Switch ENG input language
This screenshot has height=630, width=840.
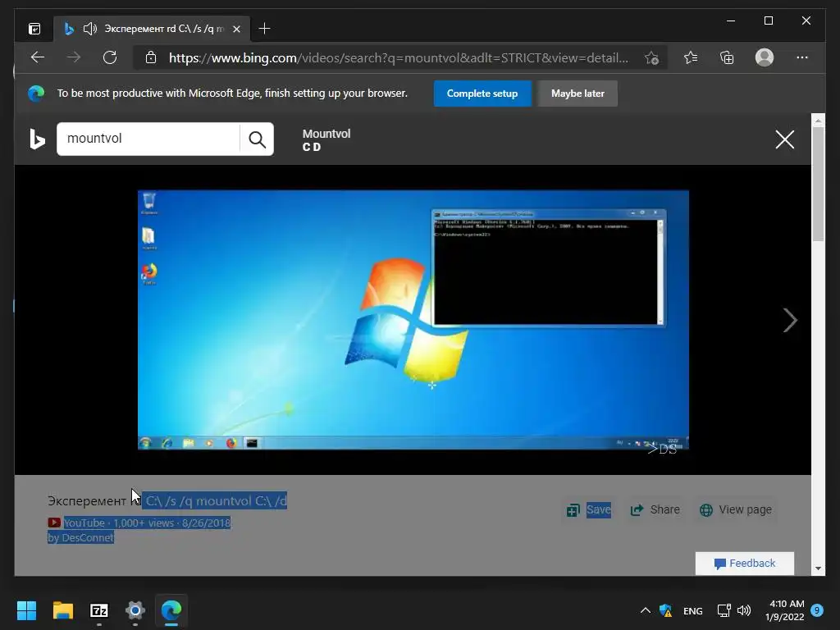click(692, 610)
